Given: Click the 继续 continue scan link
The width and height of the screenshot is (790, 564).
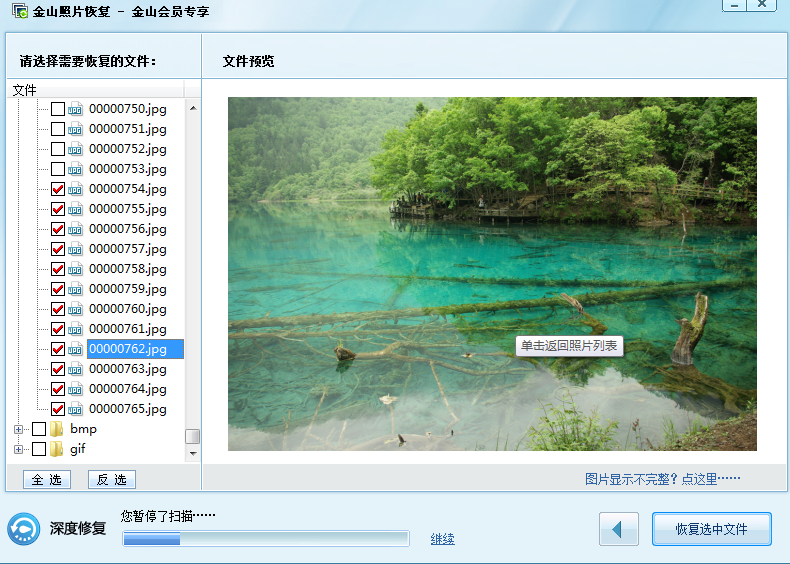Looking at the screenshot, I should (x=442, y=539).
